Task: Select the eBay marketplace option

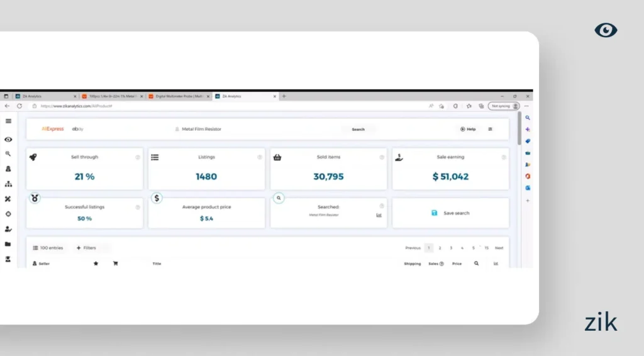Action: [x=78, y=129]
